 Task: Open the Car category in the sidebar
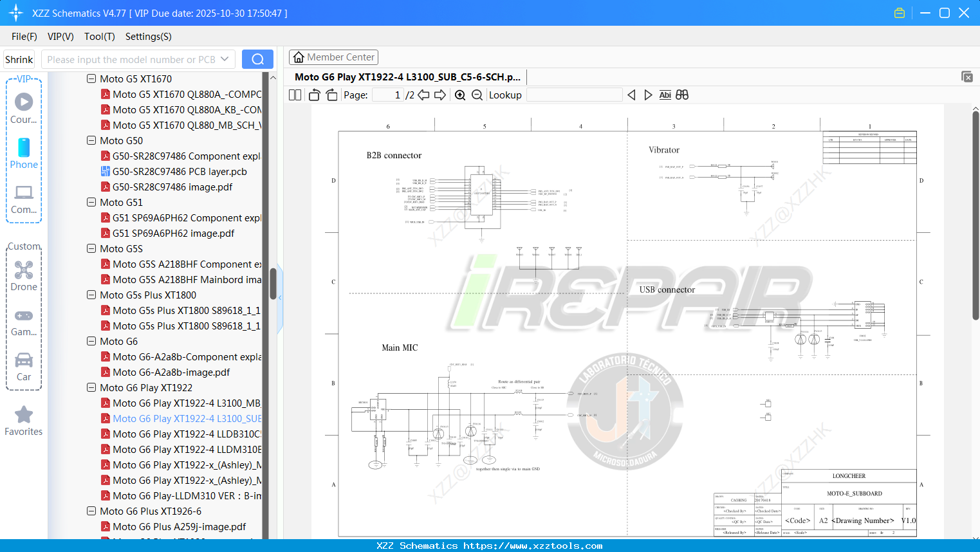(24, 367)
